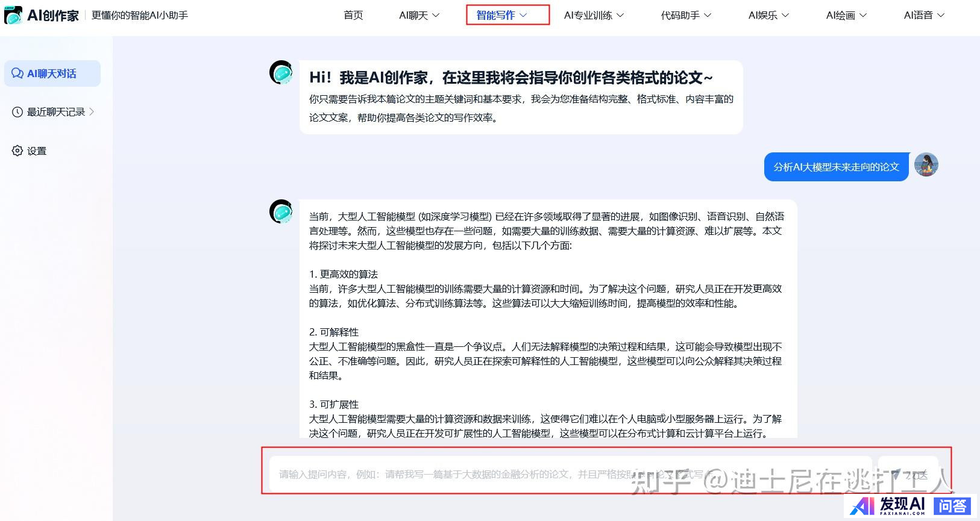Open the 代码助手 dropdown menu
This screenshot has width=980, height=521.
click(686, 15)
